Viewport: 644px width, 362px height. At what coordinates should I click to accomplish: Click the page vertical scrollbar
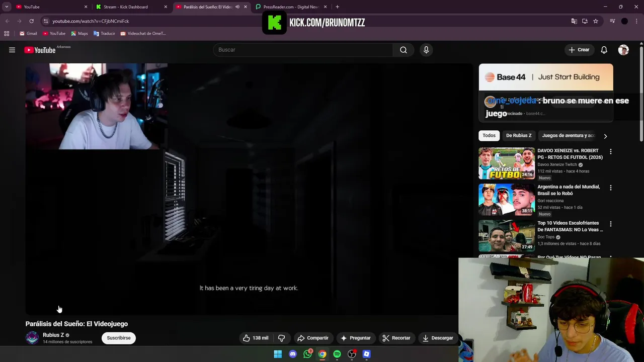point(641,93)
